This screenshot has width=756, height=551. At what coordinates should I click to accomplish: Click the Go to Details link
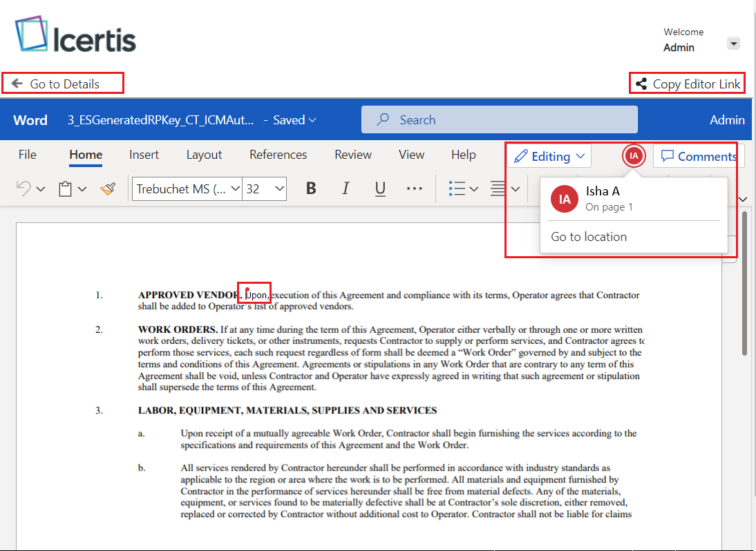pos(64,84)
